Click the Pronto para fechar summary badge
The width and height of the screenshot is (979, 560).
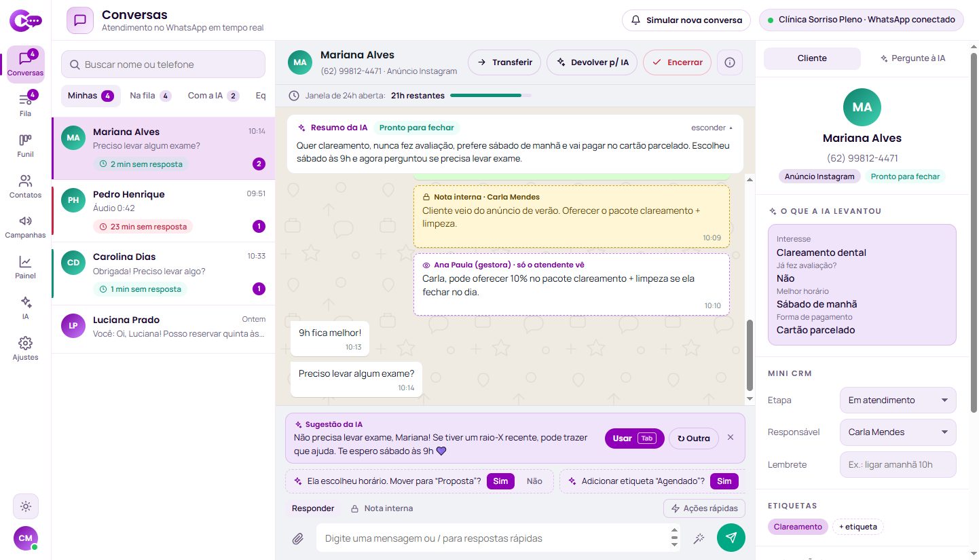tap(417, 128)
